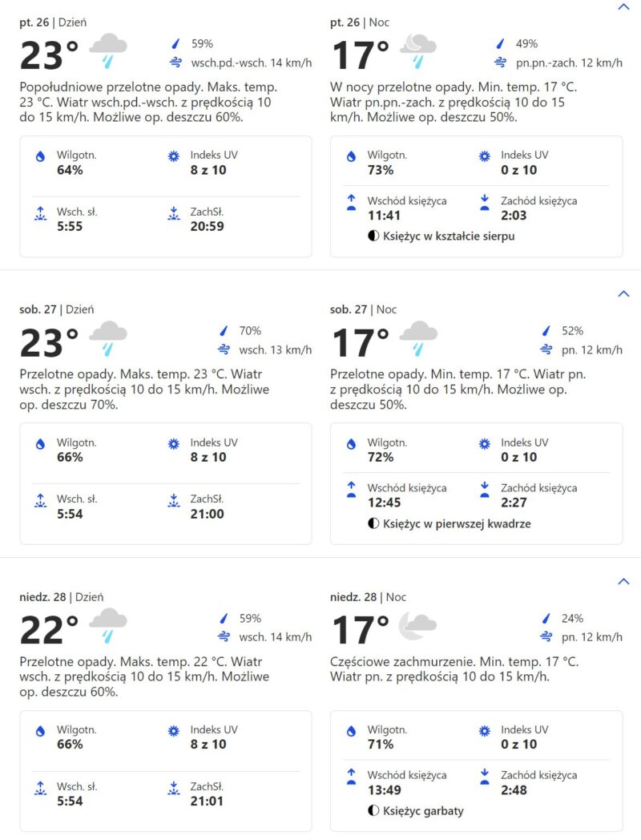Click the 22° temperature for Sunday daytime
Image resolution: width=641 pixels, height=840 pixels.
coord(49,630)
